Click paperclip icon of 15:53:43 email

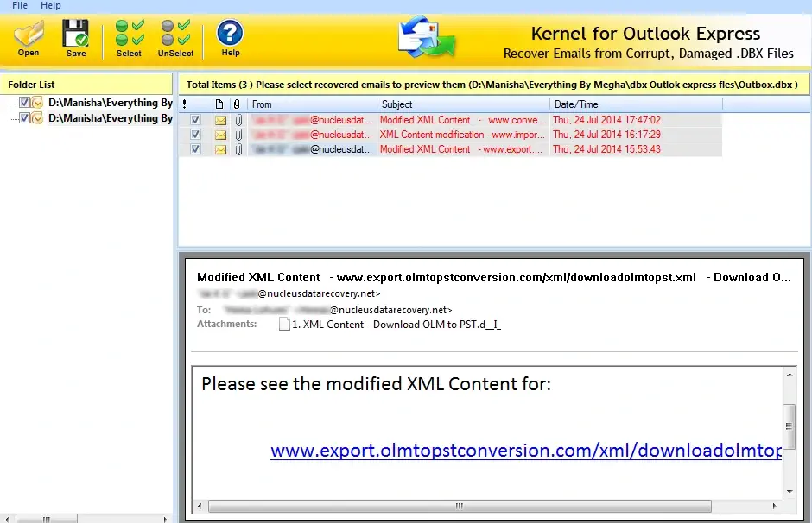[238, 149]
